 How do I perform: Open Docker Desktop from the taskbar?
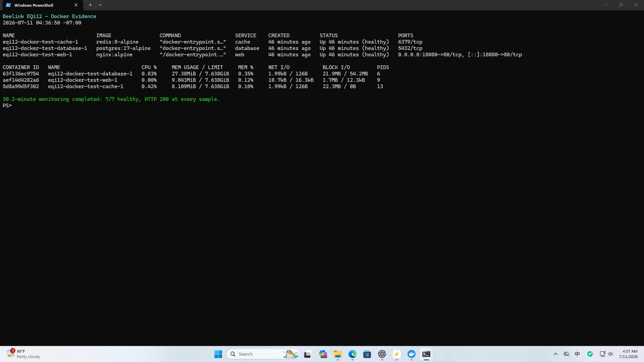[411, 354]
